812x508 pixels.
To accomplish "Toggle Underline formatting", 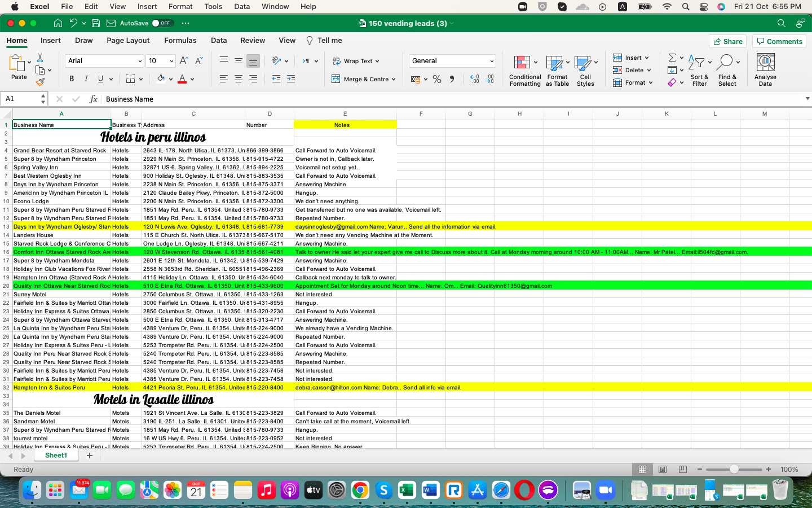I will pyautogui.click(x=101, y=79).
